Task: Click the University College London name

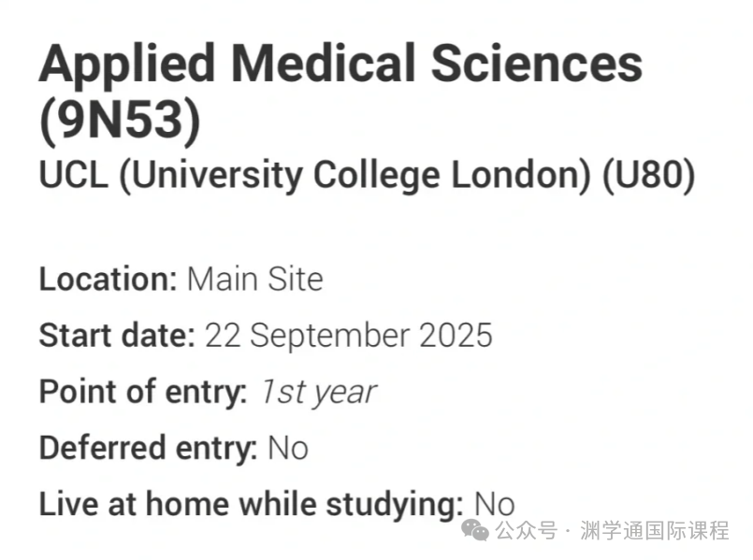Action: [355, 175]
